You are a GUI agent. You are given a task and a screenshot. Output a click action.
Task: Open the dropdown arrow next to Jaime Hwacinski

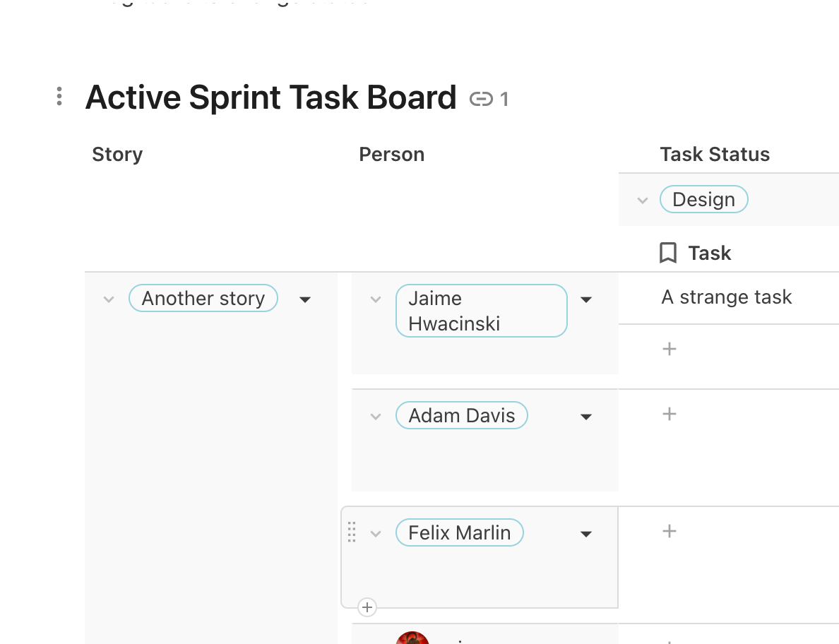[585, 299]
